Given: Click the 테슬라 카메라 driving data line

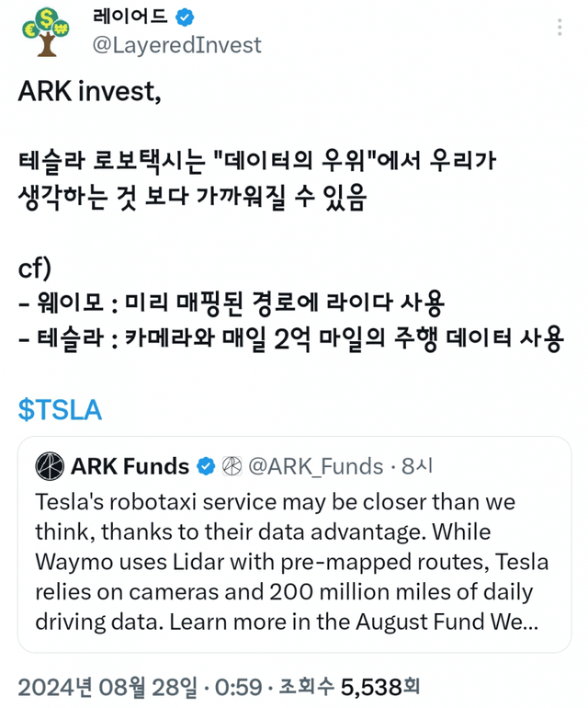Looking at the screenshot, I should pyautogui.click(x=289, y=340).
